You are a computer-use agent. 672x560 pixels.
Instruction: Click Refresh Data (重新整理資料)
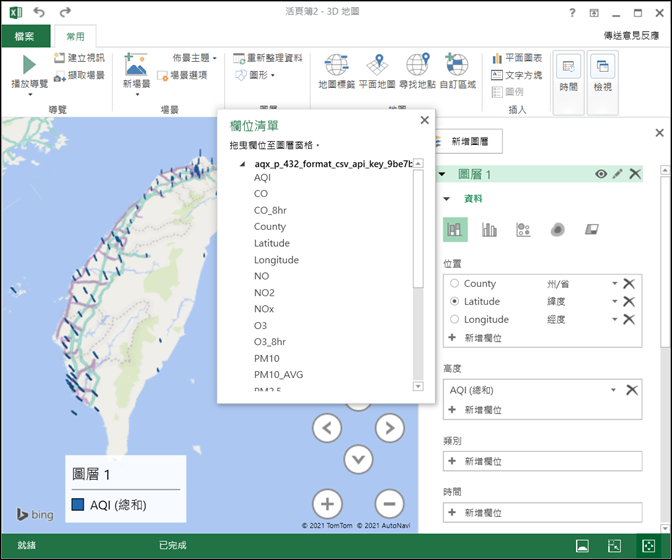tap(268, 58)
